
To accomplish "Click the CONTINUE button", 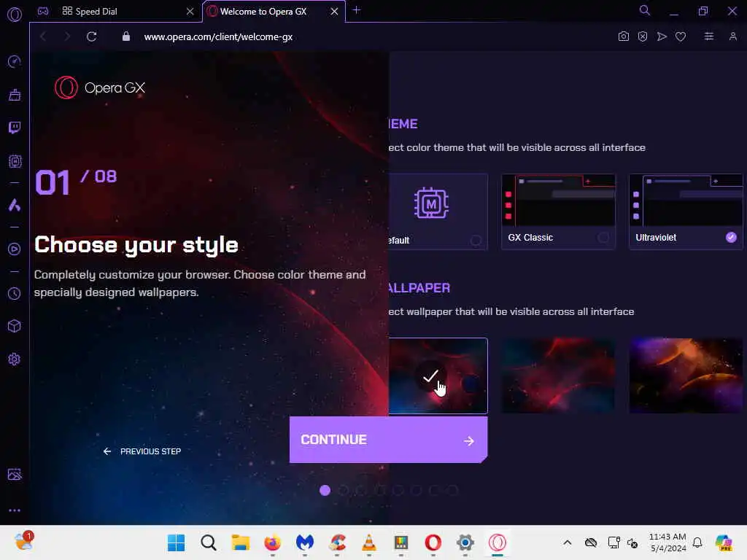I will coord(388,440).
